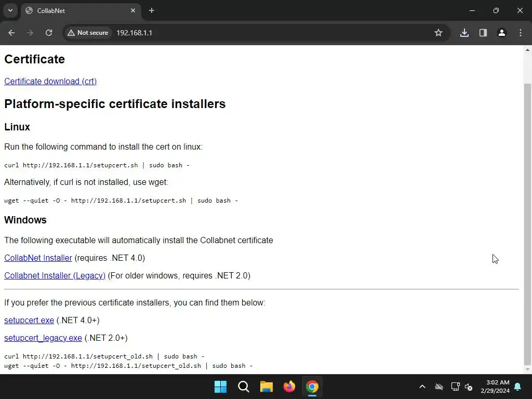The image size is (532, 399).
Task: Click the muted volume tray icon
Action: (469, 387)
